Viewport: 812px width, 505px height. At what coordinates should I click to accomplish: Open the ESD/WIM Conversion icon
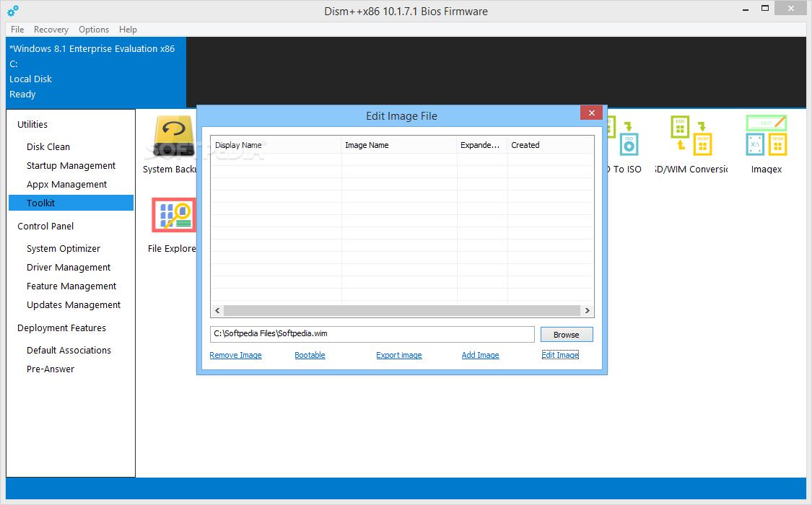(691, 136)
